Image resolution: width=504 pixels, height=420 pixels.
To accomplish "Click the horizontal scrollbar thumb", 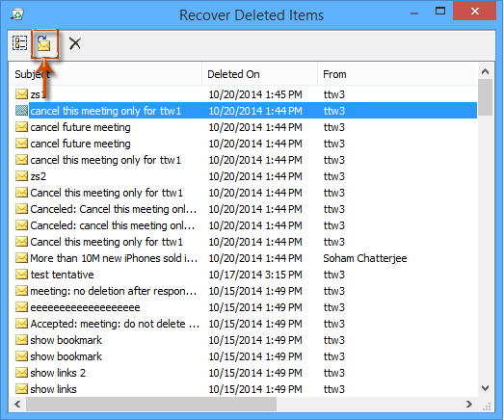I will tap(151, 404).
